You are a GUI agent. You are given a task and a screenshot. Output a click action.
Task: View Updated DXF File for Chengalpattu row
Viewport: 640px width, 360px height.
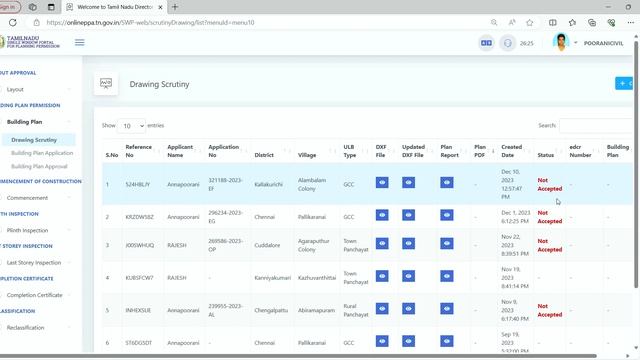click(x=409, y=309)
